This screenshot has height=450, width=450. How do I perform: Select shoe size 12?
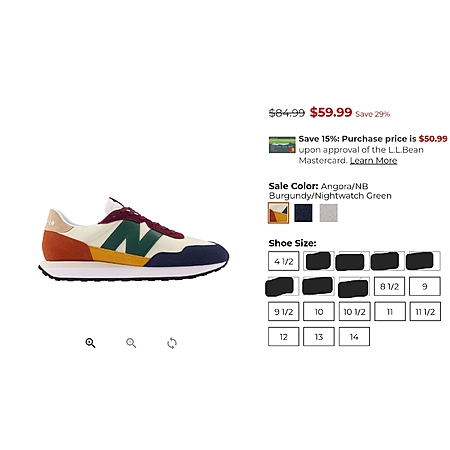(283, 337)
